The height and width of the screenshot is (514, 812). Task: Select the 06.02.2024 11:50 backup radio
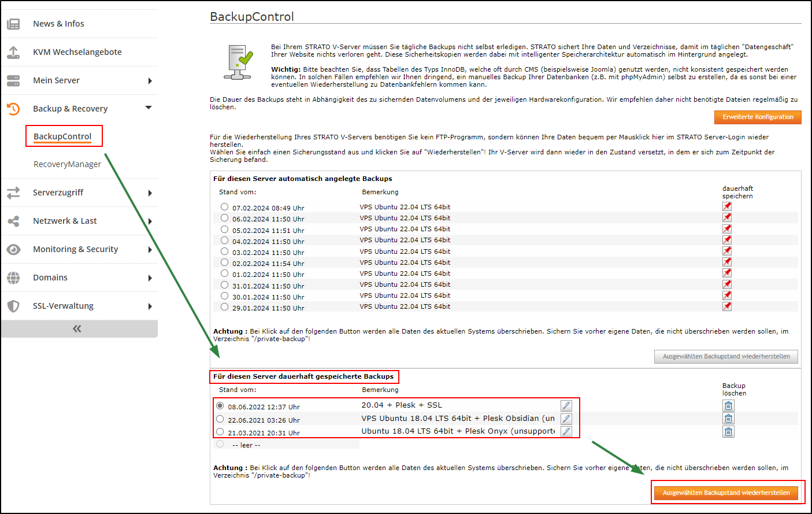coord(224,218)
